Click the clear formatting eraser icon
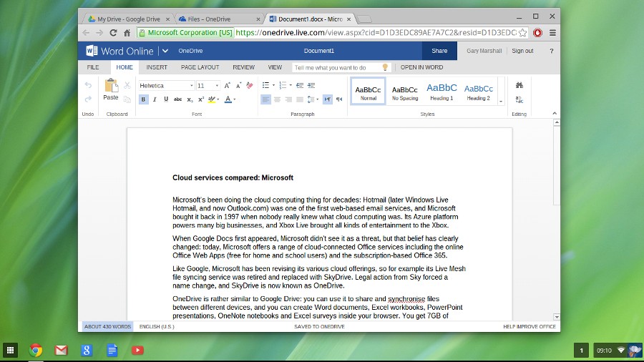The width and height of the screenshot is (644, 362). tap(250, 85)
